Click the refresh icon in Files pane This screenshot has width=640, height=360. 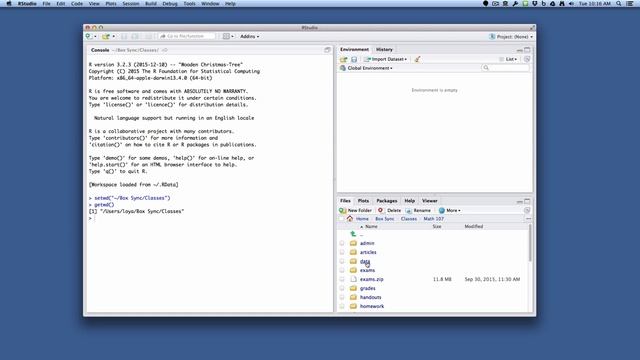[x=527, y=210]
